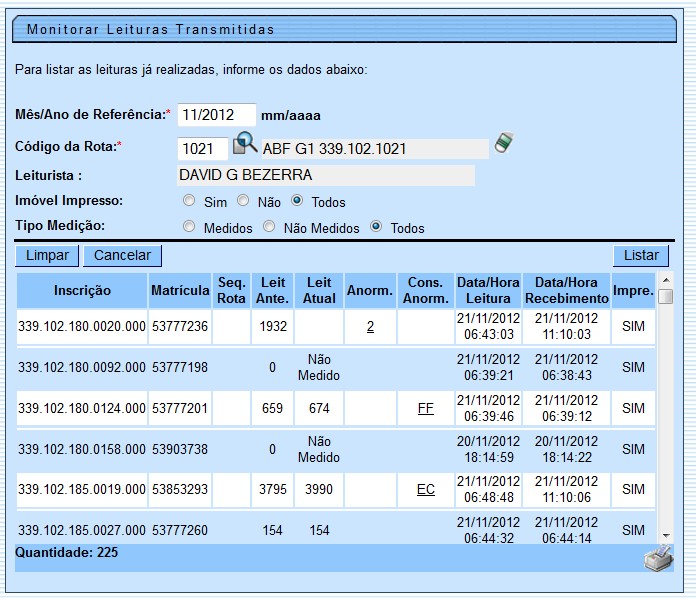Choose 'Todos' for Imóvel Impresso
Image resolution: width=696 pixels, height=600 pixels.
point(297,201)
